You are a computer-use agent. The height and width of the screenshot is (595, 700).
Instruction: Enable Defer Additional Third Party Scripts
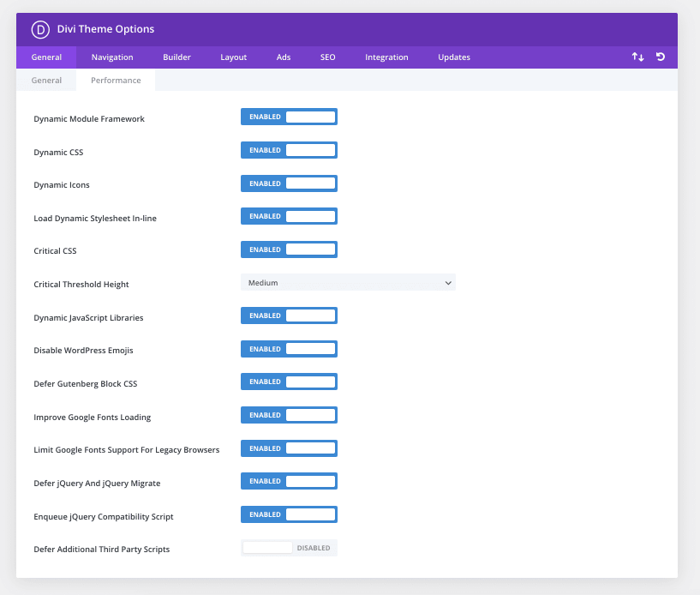(x=289, y=548)
